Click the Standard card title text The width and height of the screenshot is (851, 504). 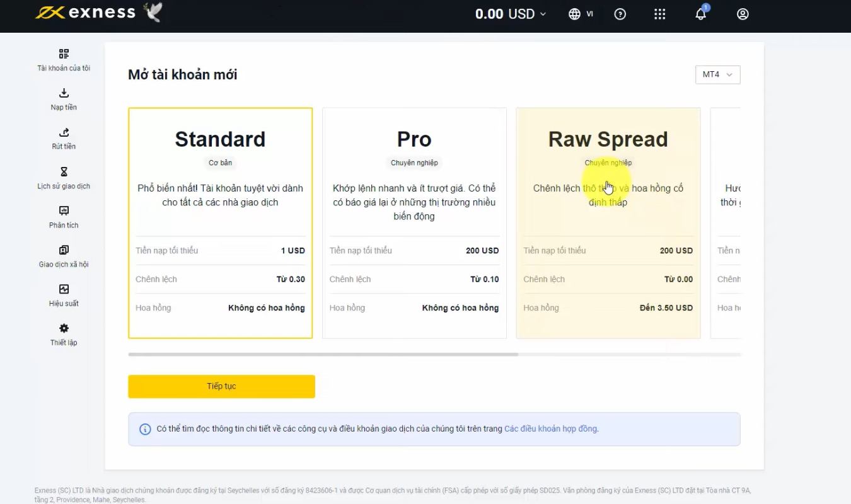220,139
